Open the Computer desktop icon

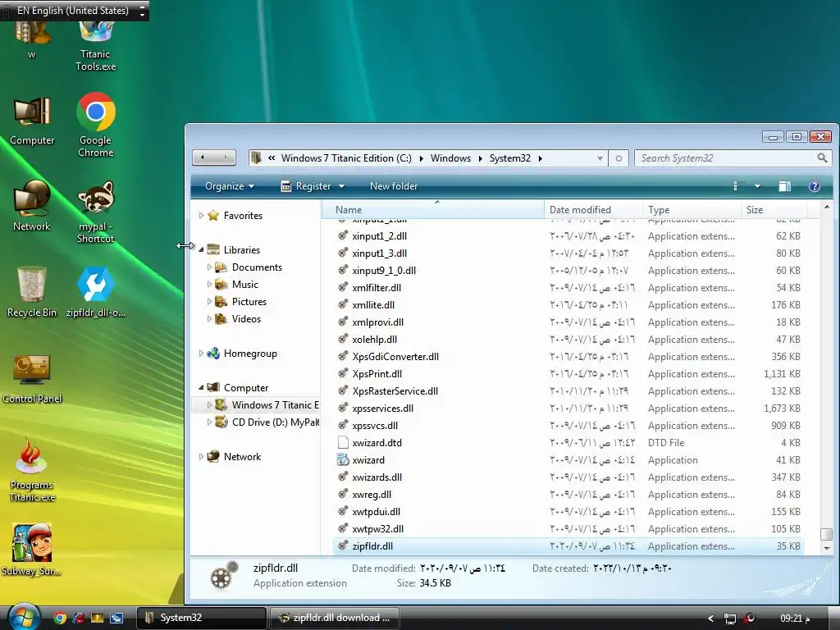coord(32,120)
